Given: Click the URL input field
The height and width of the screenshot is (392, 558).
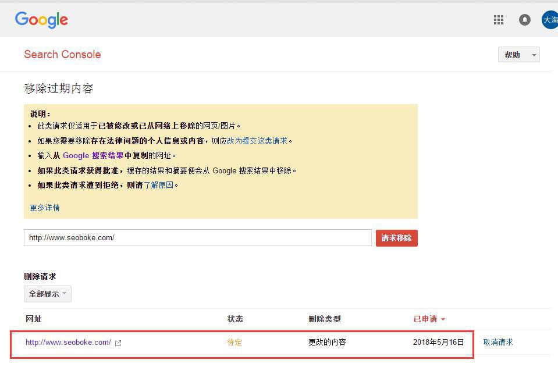Looking at the screenshot, I should 197,237.
